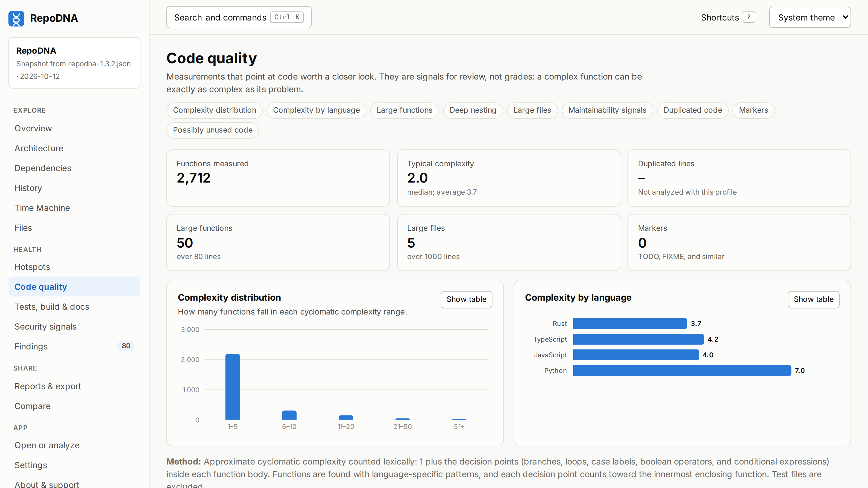Click the Shortcuts label in header
Screen dimensions: 868x488
click(x=720, y=17)
